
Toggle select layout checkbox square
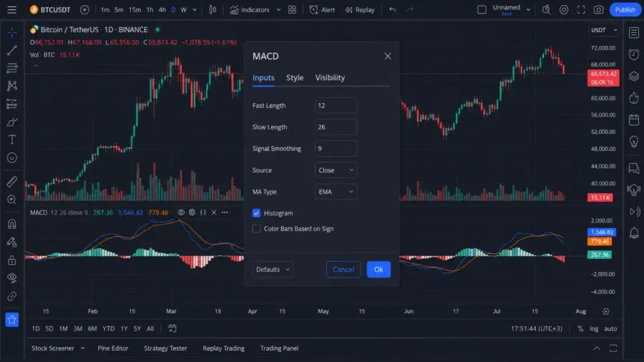(x=482, y=9)
